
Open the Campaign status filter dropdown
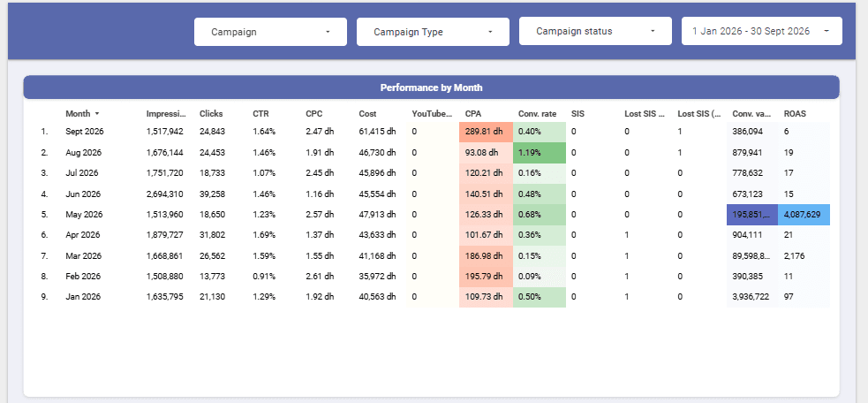point(595,31)
